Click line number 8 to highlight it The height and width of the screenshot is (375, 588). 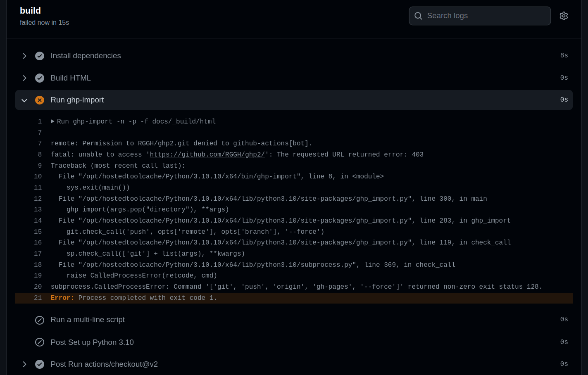pyautogui.click(x=40, y=154)
